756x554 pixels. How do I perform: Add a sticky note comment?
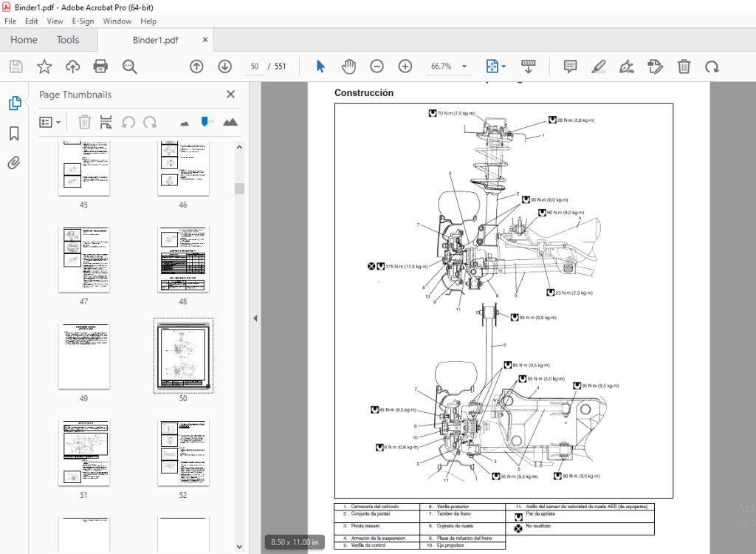[x=570, y=66]
